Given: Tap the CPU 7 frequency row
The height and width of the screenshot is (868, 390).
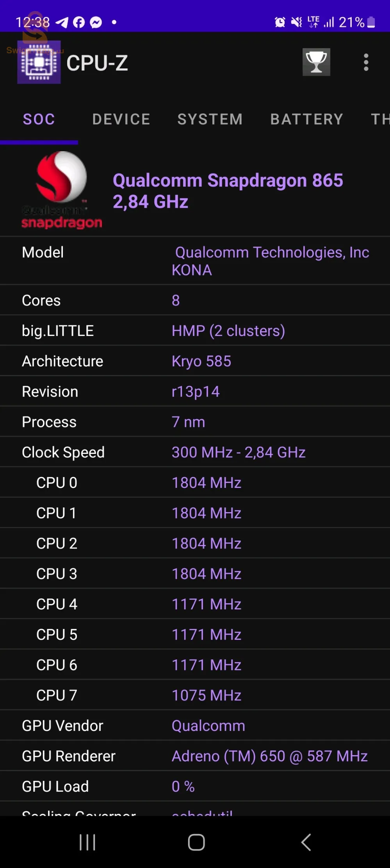Looking at the screenshot, I should pyautogui.click(x=195, y=695).
